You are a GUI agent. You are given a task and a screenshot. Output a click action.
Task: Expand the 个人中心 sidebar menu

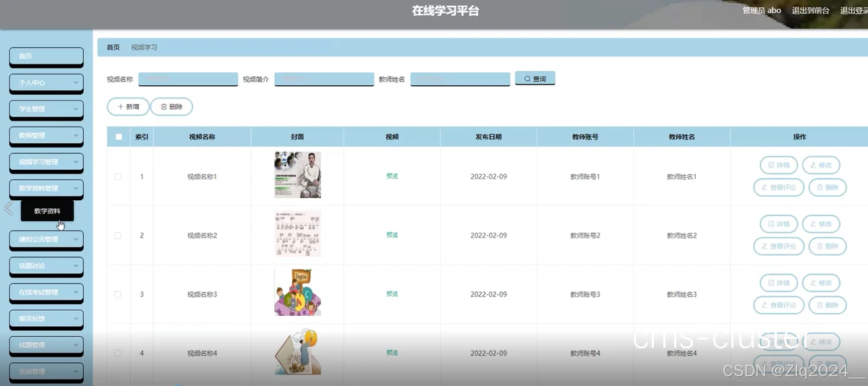click(x=46, y=82)
